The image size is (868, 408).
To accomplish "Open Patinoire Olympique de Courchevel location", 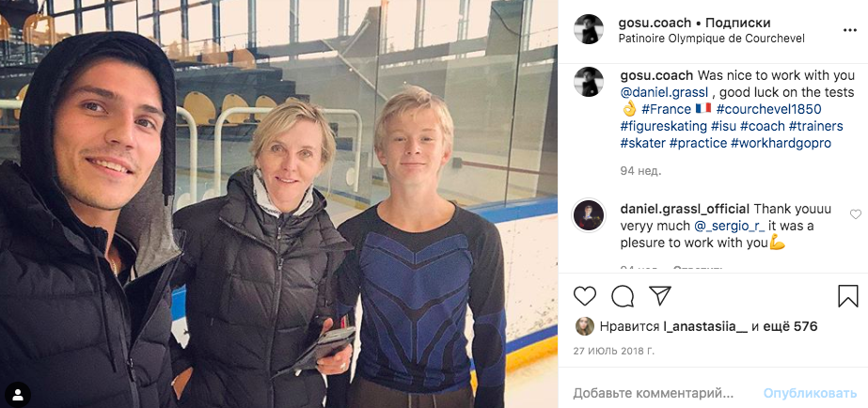I will click(711, 39).
